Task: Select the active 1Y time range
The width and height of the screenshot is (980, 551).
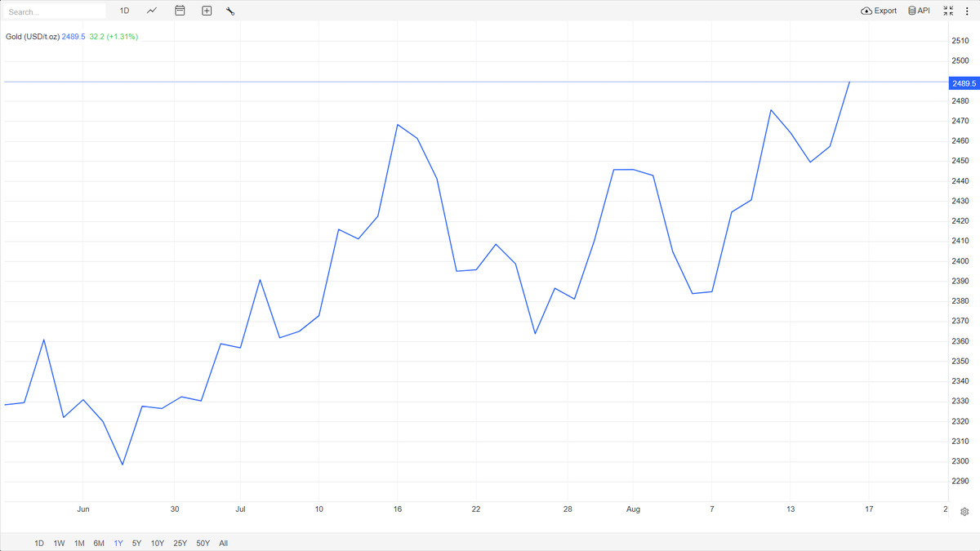Action: (x=118, y=543)
